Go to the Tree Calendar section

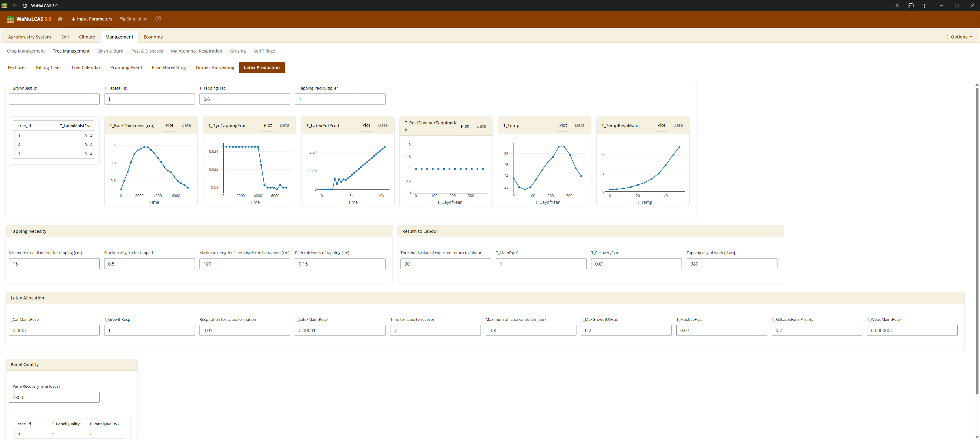(86, 68)
